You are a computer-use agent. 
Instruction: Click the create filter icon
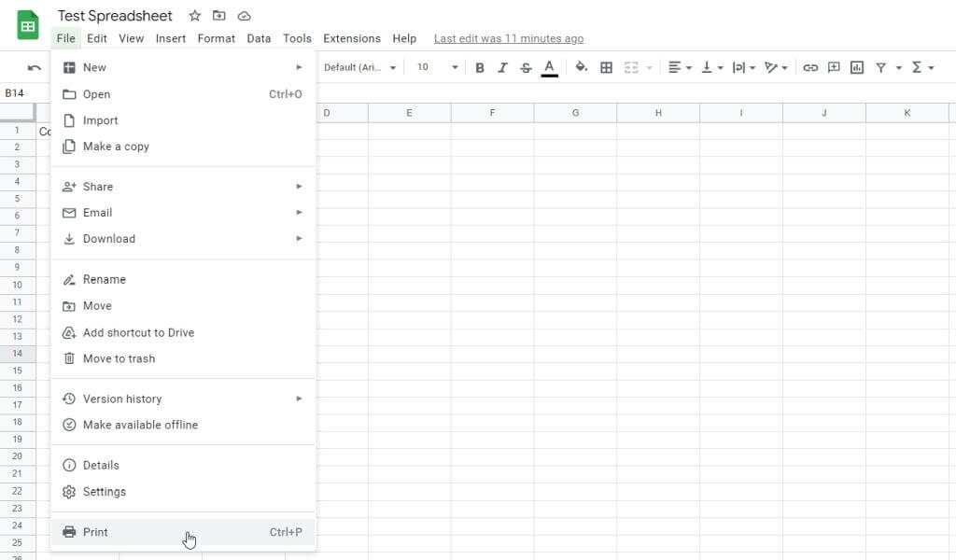[880, 67]
